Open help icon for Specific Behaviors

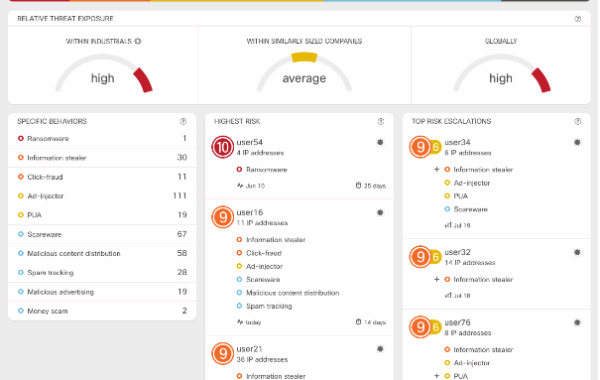click(183, 121)
